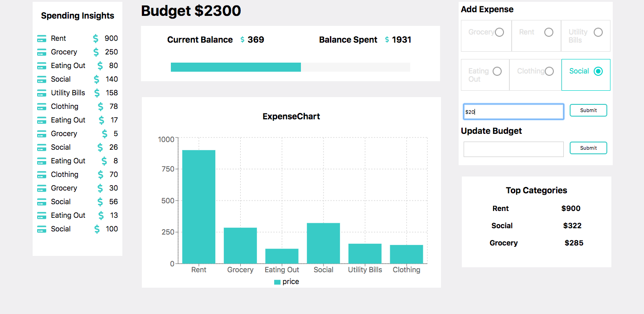The width and height of the screenshot is (644, 314).
Task: Click Submit under Update Budget
Action: point(588,147)
